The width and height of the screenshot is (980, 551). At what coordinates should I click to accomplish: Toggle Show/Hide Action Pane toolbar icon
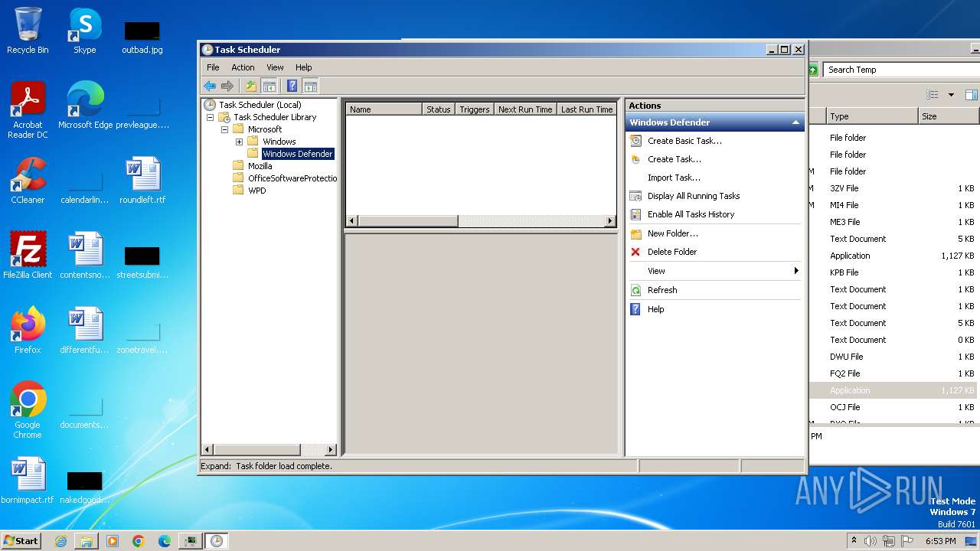pyautogui.click(x=310, y=86)
